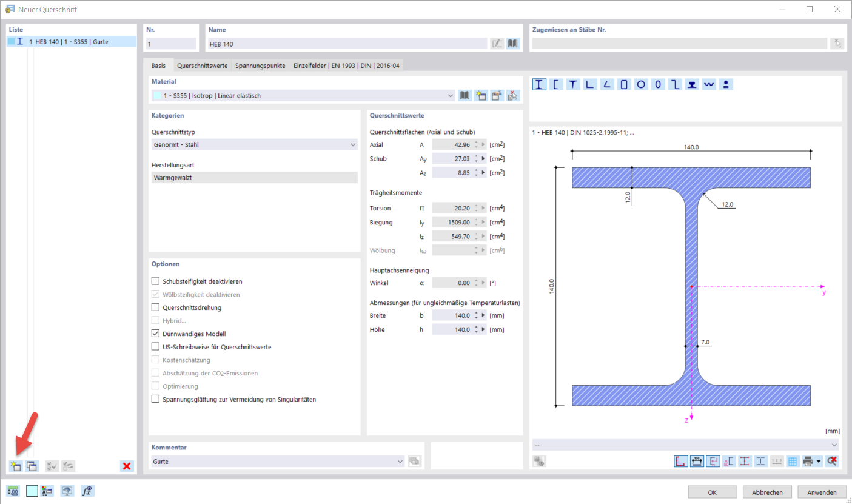Viewport: 852px width, 504px height.
Task: Open the material library book icon
Action: 465,95
